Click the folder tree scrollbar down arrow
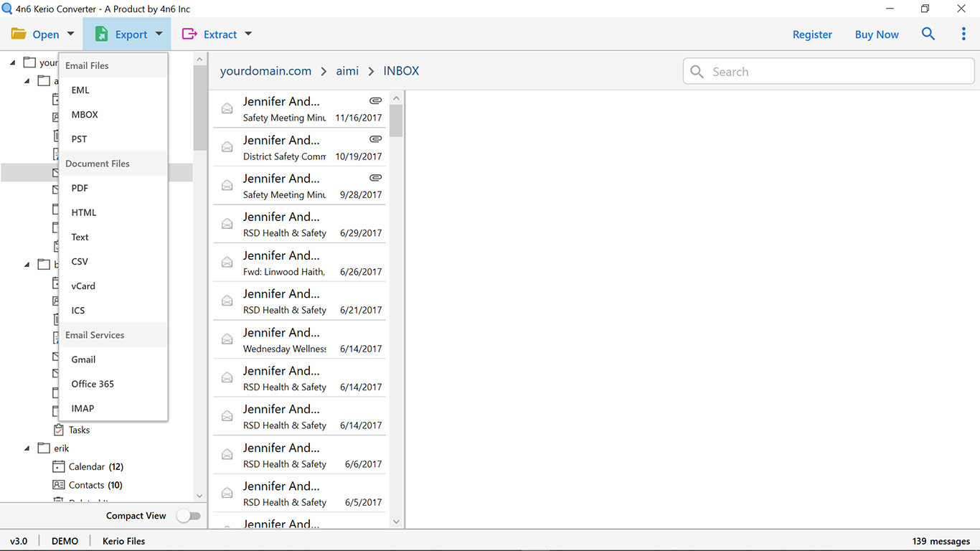 coord(199,496)
